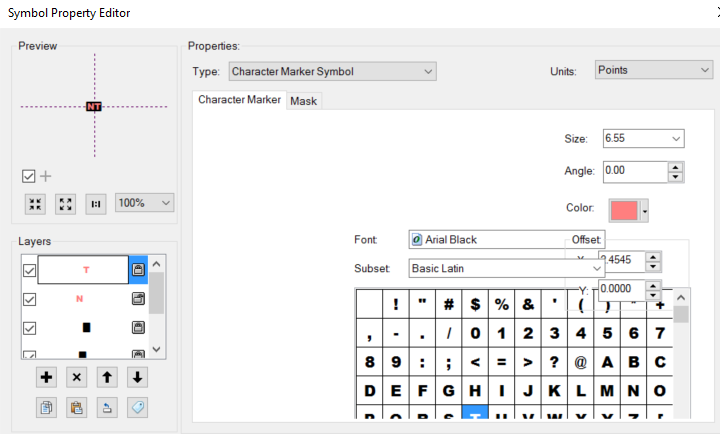Click the zoom to fit preview icon

pyautogui.click(x=66, y=203)
